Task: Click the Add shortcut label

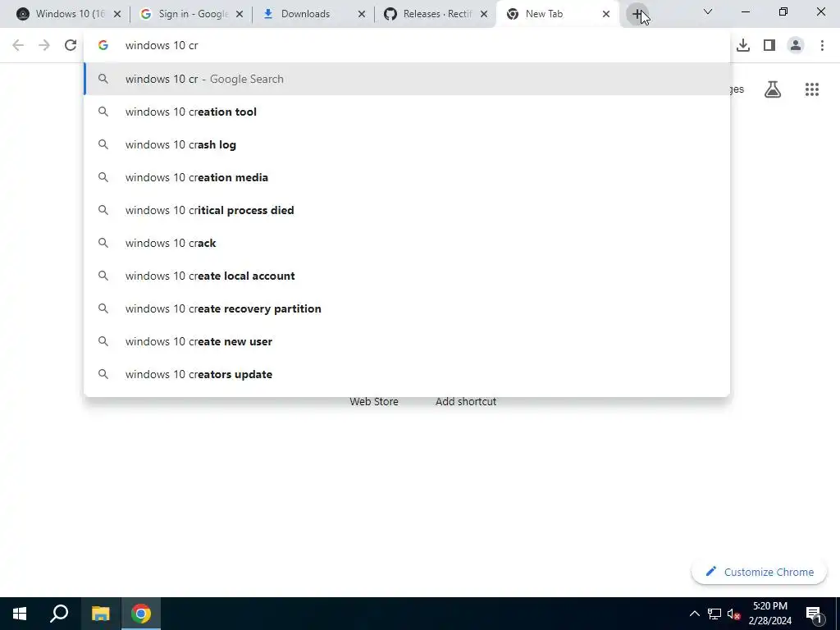Action: pos(466,402)
